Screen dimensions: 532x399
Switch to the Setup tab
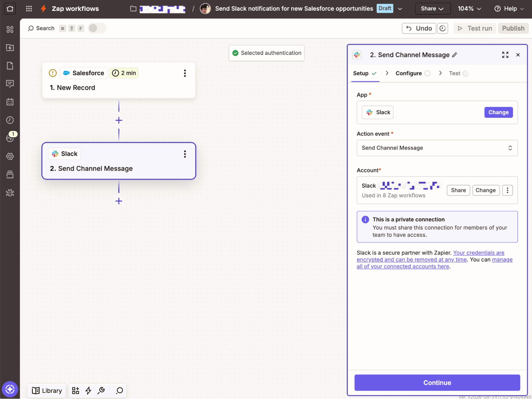point(365,73)
